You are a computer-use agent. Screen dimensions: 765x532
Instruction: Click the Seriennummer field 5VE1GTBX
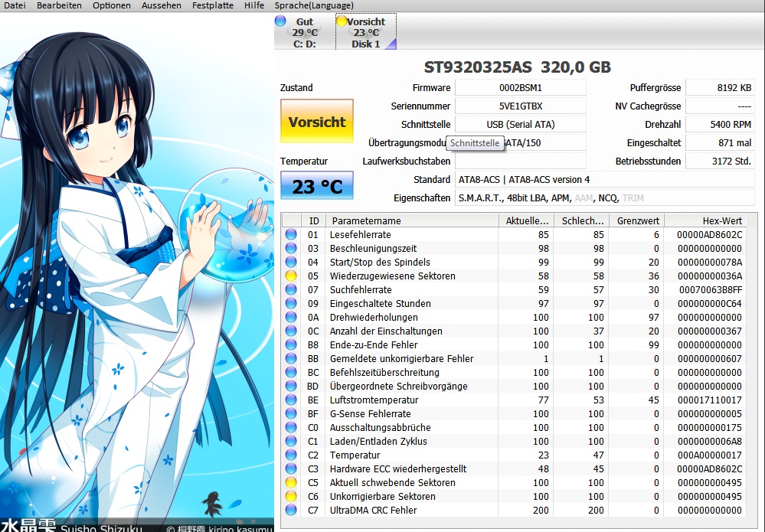[x=520, y=106]
